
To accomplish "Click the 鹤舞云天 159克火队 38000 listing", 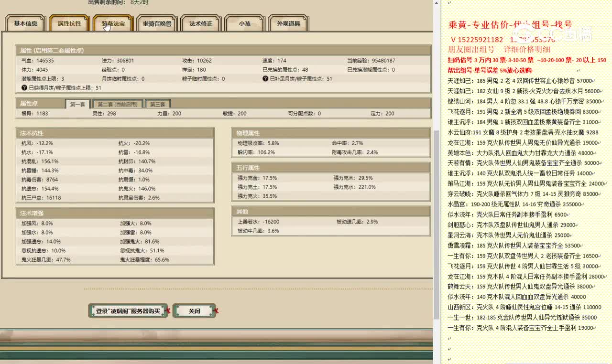I will 521,287.
